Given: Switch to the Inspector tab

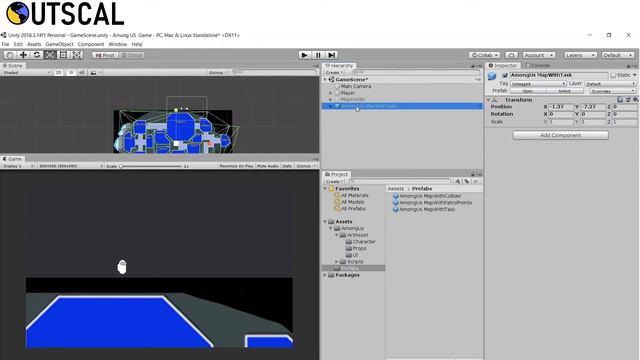Looking at the screenshot, I should pos(503,65).
